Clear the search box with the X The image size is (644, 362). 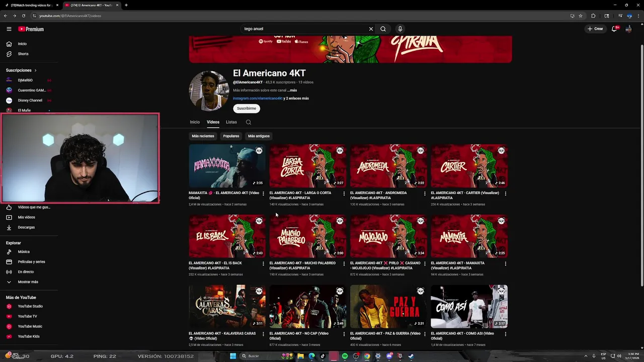point(371,29)
